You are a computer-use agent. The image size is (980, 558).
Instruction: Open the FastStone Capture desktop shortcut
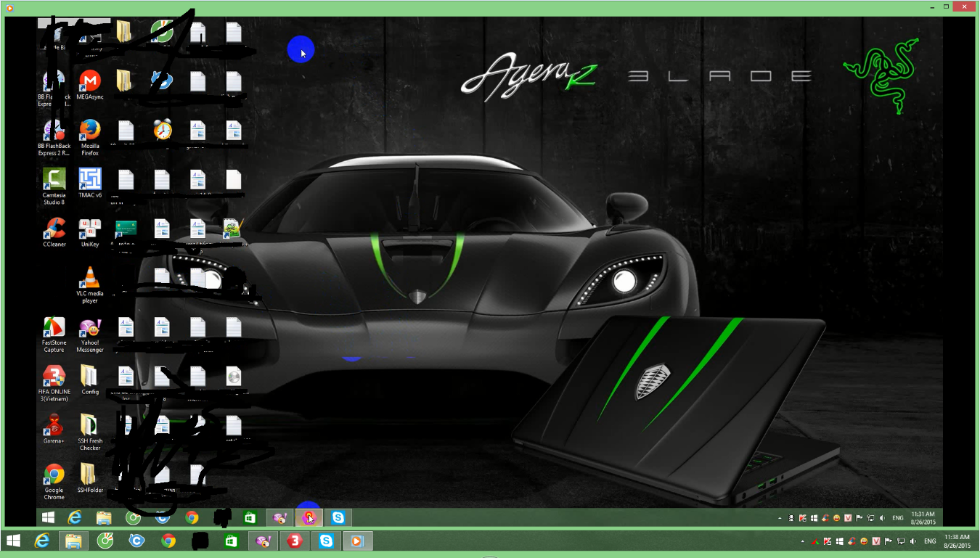(x=54, y=327)
